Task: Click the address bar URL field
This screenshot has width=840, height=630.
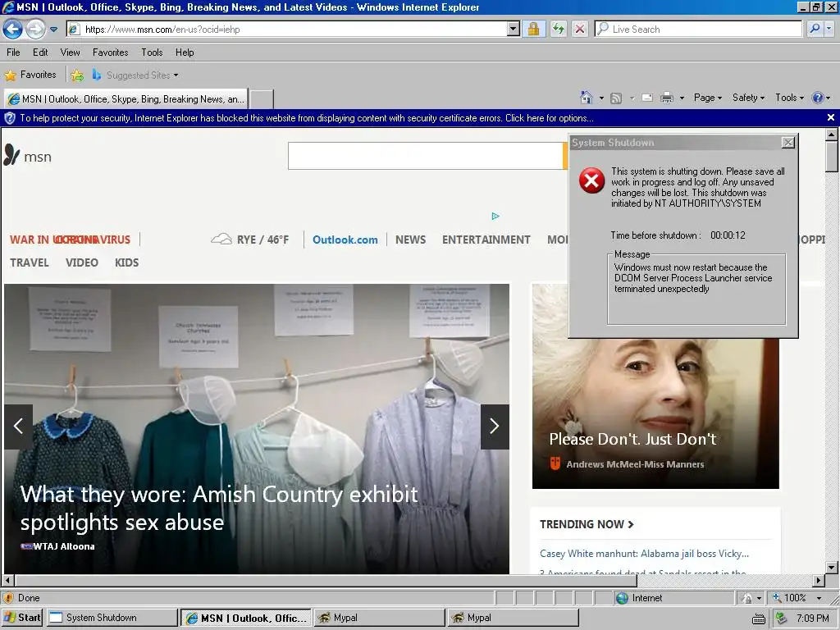Action: [x=286, y=30]
